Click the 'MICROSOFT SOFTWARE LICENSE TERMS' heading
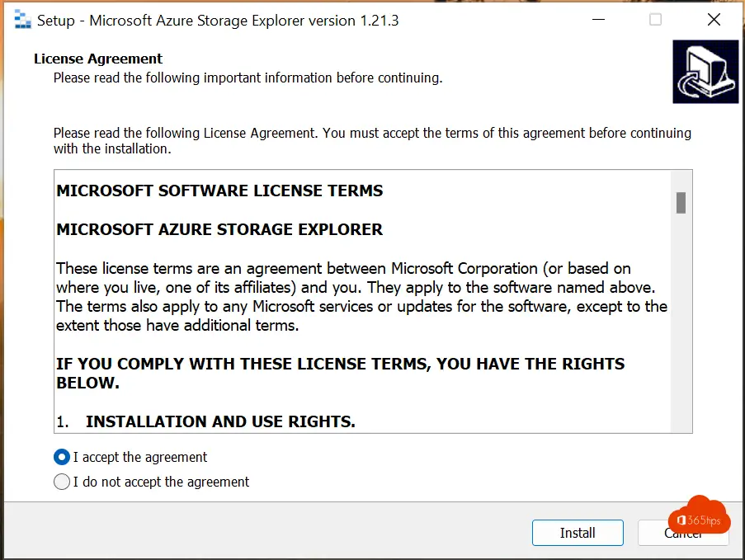The width and height of the screenshot is (745, 560). pos(219,191)
